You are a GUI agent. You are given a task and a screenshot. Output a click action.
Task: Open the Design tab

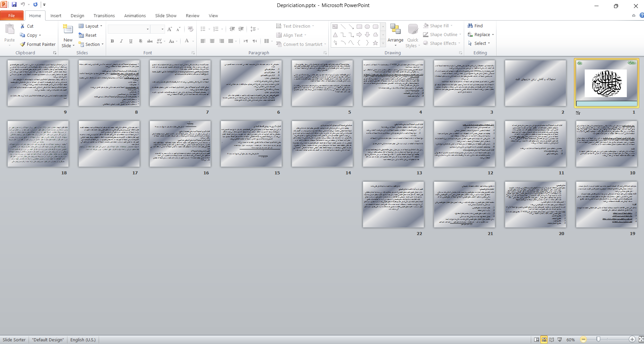tap(77, 16)
